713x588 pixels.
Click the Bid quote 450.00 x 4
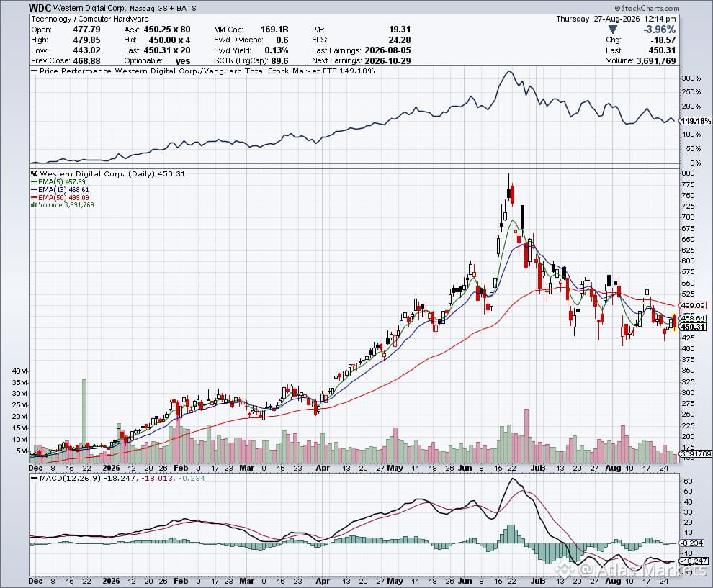tap(169, 40)
